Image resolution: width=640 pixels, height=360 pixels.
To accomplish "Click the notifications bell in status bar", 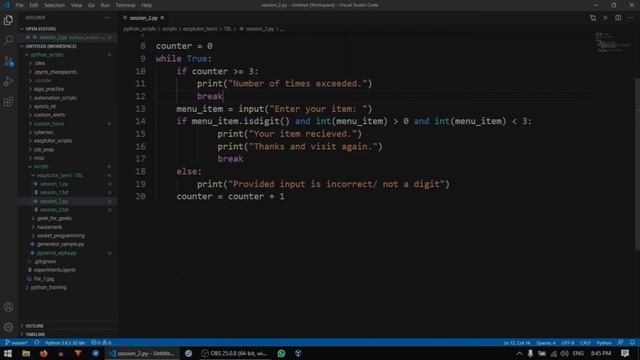I will click(632, 342).
